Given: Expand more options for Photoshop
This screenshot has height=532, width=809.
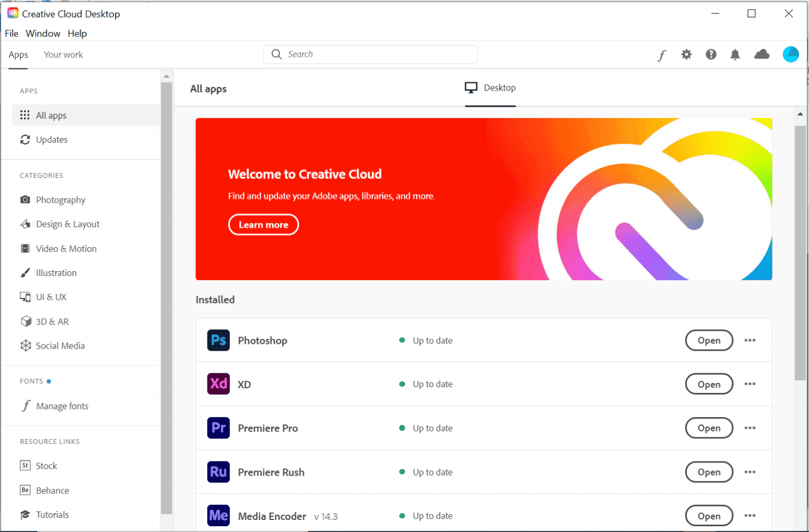Looking at the screenshot, I should coord(750,340).
